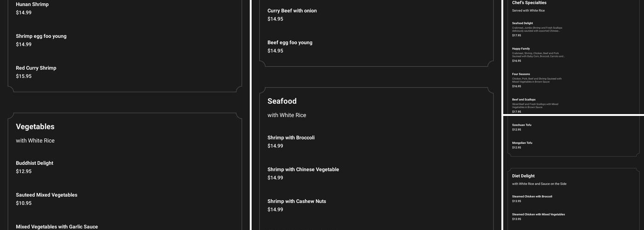Choose Shrimp egg foo young
644x230 pixels.
[x=41, y=36]
